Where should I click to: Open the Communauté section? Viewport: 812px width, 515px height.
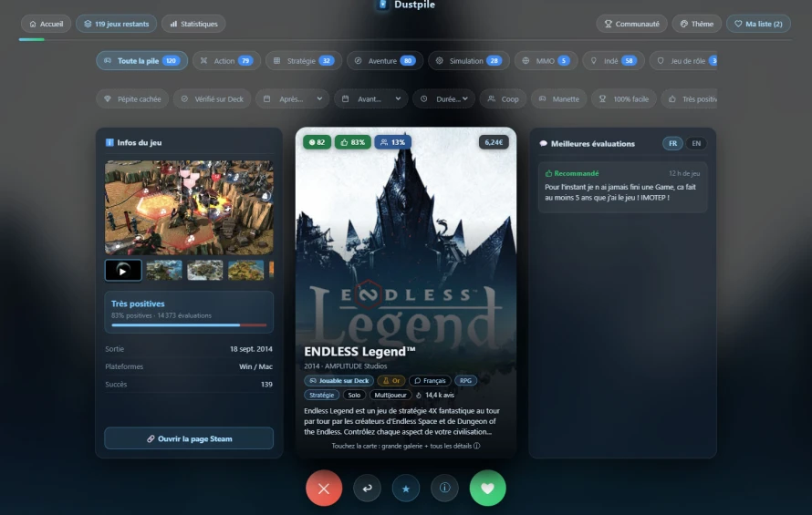(x=631, y=24)
